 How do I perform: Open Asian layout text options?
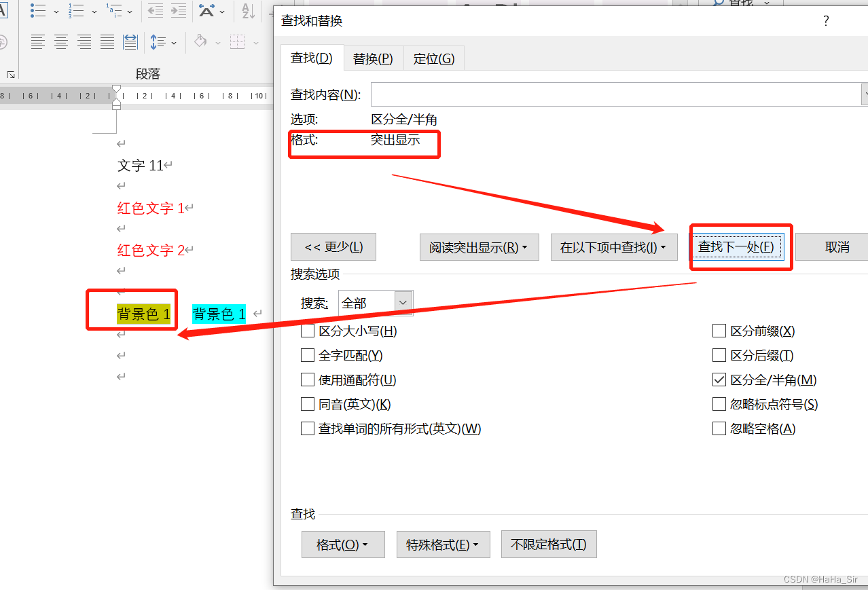click(x=206, y=10)
